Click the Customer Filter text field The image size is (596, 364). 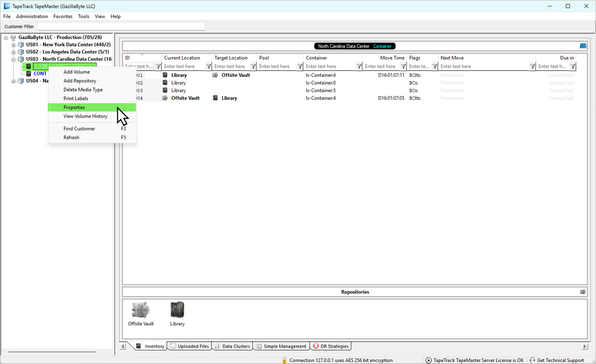121,26
